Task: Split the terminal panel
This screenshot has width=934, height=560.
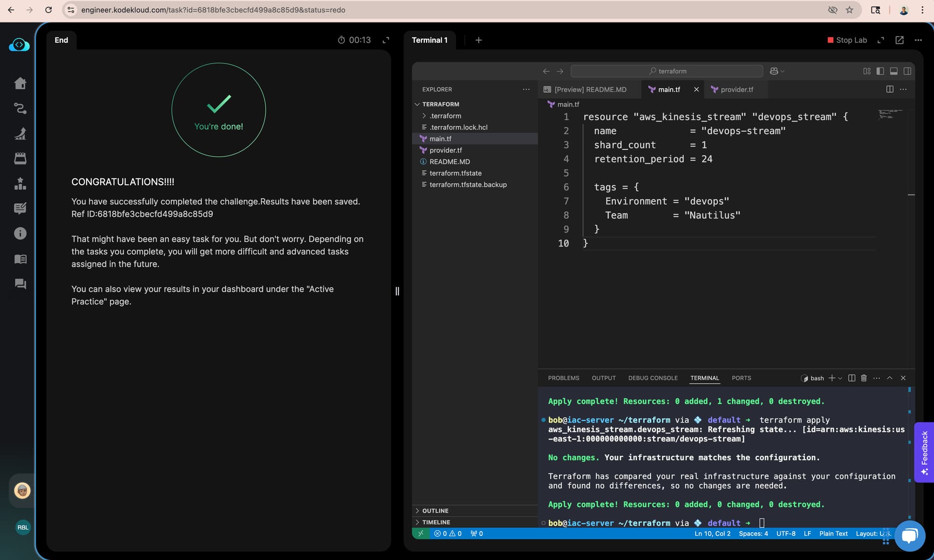Action: (x=852, y=378)
